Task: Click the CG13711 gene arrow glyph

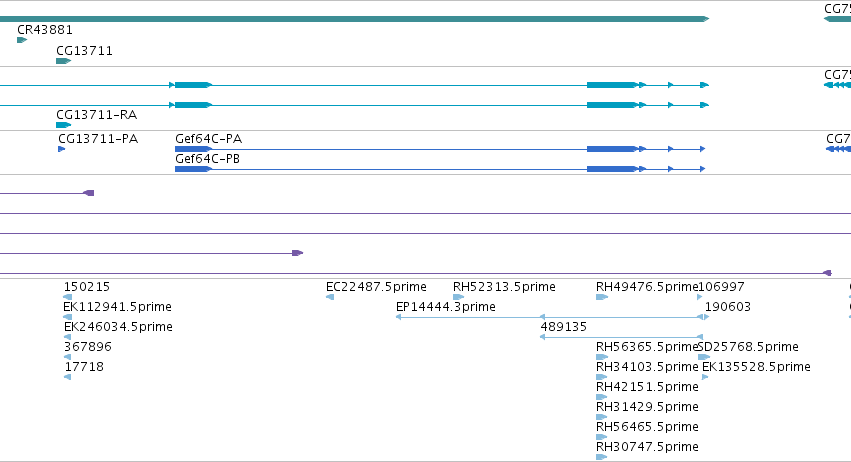Action: tap(63, 61)
